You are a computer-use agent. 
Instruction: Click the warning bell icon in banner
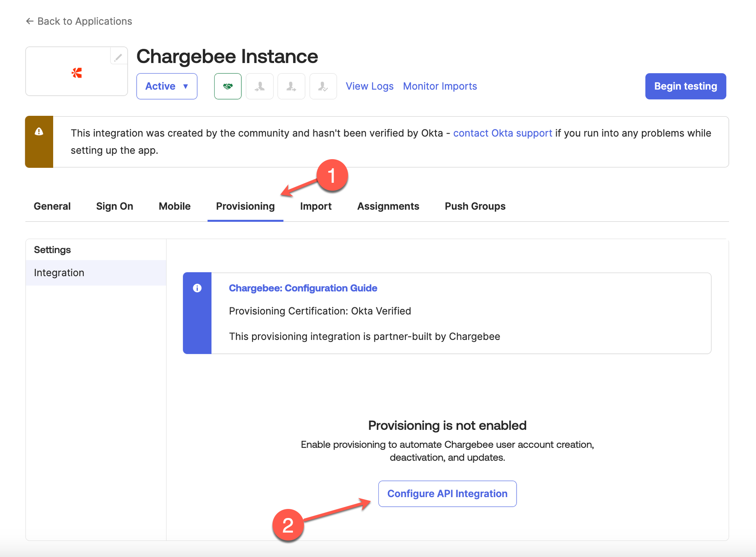point(39,132)
